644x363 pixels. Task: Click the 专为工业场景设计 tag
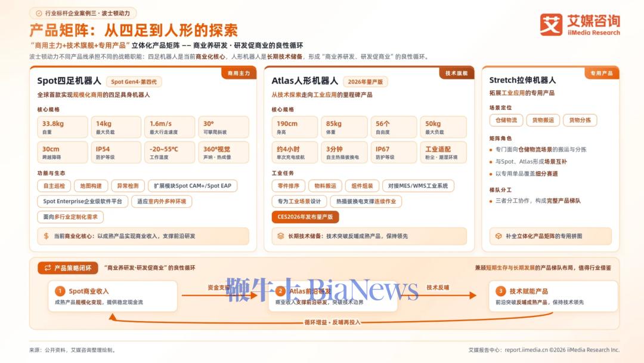coord(299,201)
